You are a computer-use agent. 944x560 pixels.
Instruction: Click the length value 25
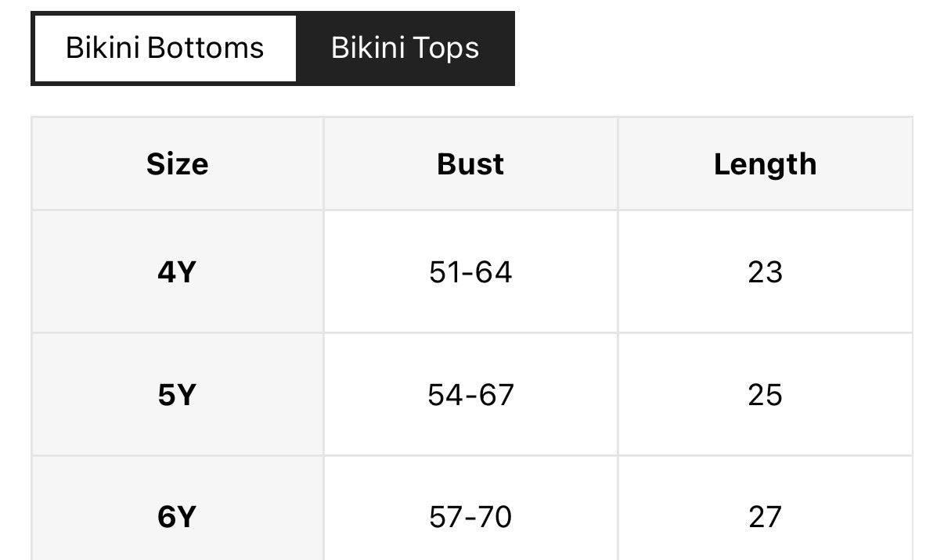tap(765, 395)
